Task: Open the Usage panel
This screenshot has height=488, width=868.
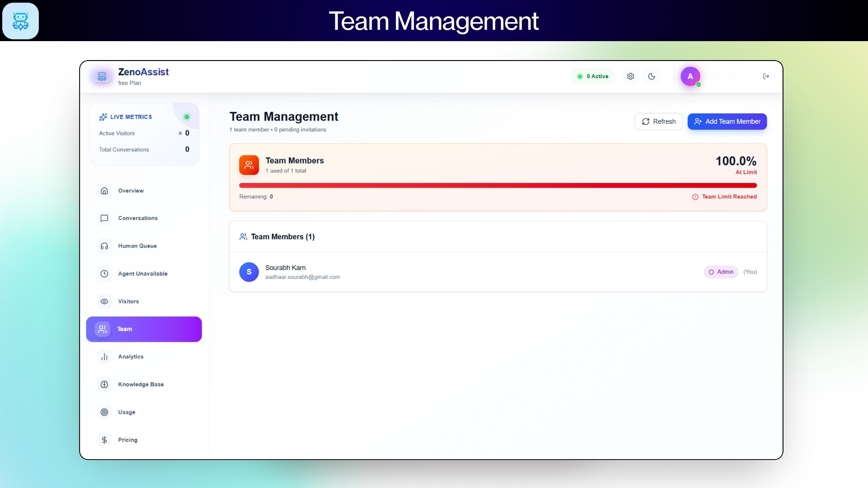Action: tap(127, 412)
